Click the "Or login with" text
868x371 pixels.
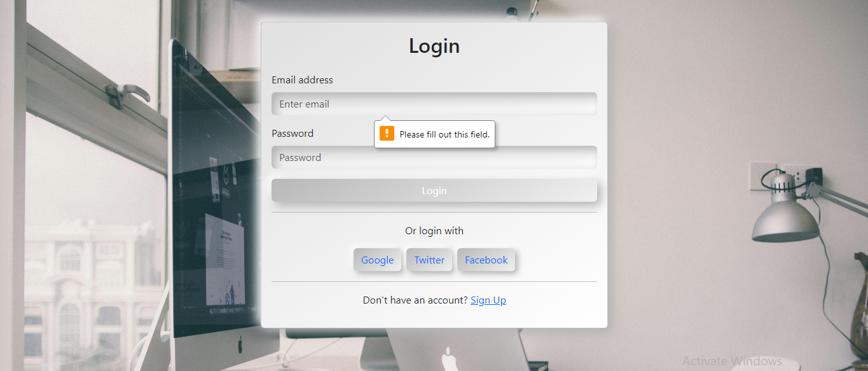(434, 230)
